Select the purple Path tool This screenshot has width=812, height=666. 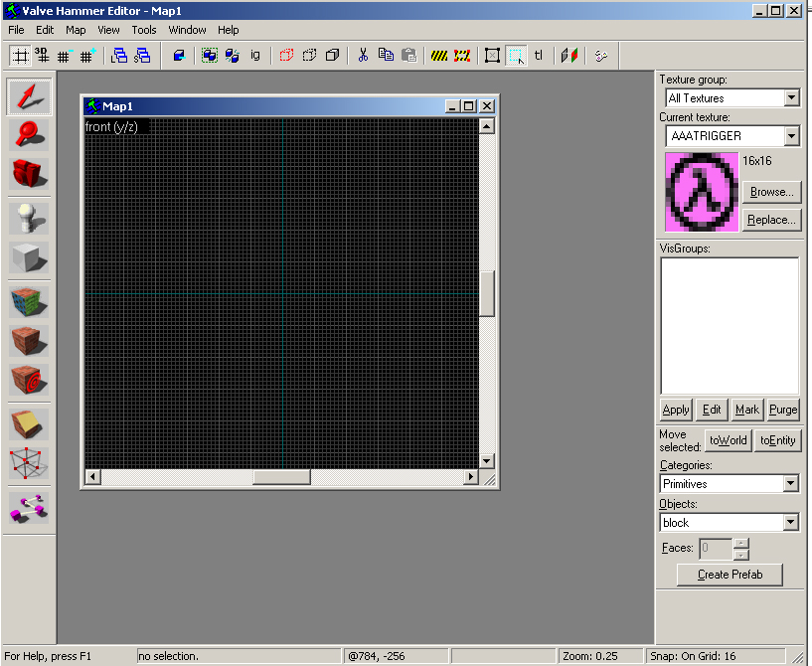tap(29, 508)
